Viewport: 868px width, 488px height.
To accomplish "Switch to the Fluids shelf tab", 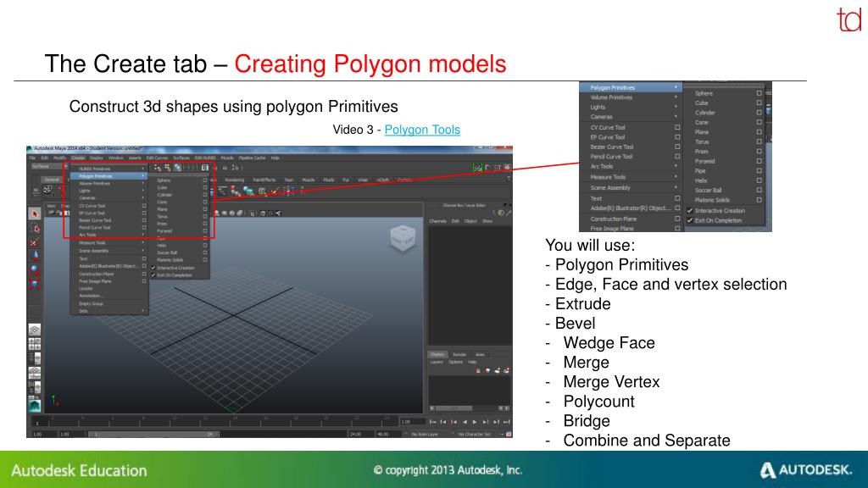I will click(329, 180).
